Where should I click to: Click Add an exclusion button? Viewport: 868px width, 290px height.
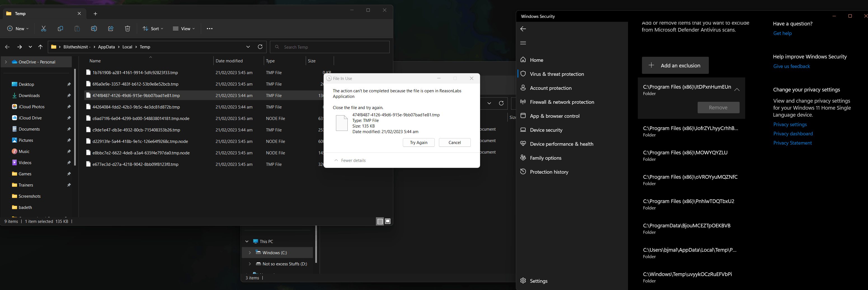(x=675, y=65)
